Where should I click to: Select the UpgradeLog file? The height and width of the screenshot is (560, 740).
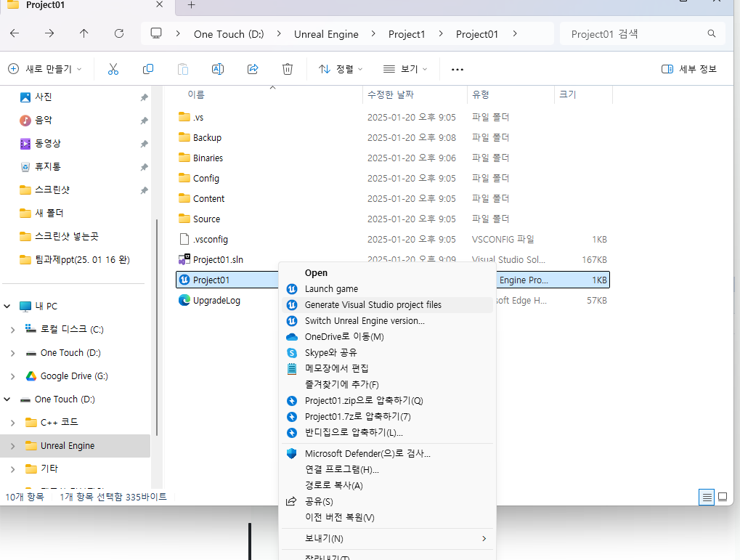[216, 300]
